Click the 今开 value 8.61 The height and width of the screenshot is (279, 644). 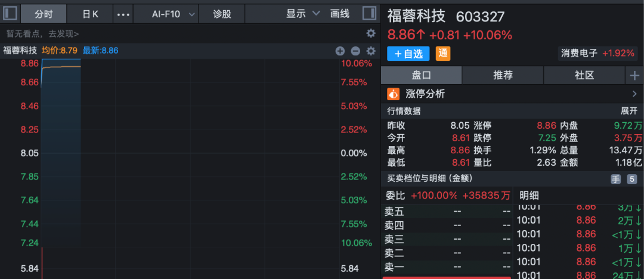tap(460, 138)
